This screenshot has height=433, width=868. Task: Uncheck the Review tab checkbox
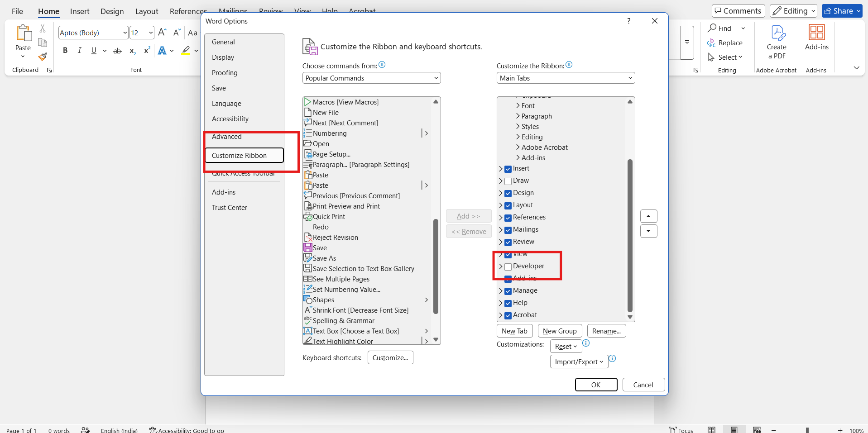click(x=508, y=243)
